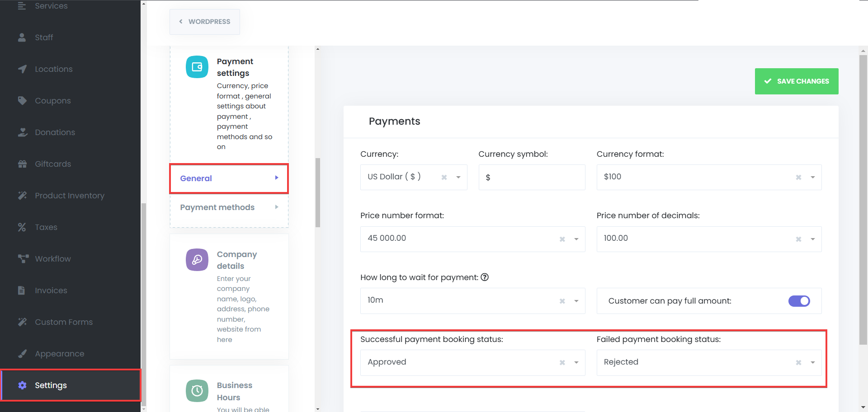The image size is (868, 412).
Task: Open the Failed payment booking status dropdown
Action: pos(812,362)
